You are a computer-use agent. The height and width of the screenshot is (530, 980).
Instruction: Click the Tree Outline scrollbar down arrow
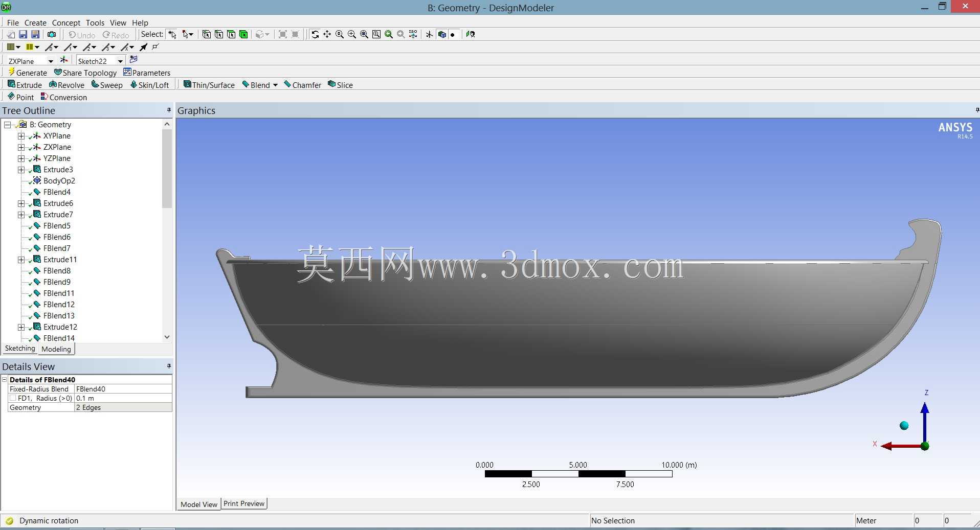(167, 337)
